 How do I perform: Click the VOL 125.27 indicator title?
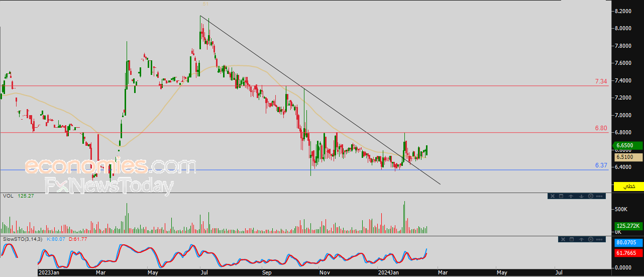pyautogui.click(x=18, y=196)
